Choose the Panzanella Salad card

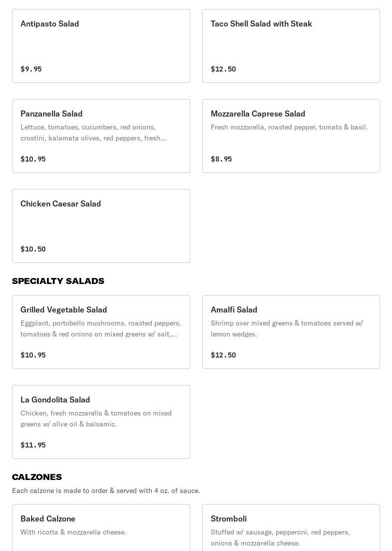point(51,114)
